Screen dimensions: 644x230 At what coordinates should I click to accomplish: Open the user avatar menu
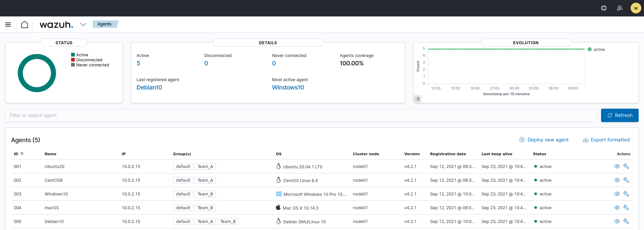[636, 8]
